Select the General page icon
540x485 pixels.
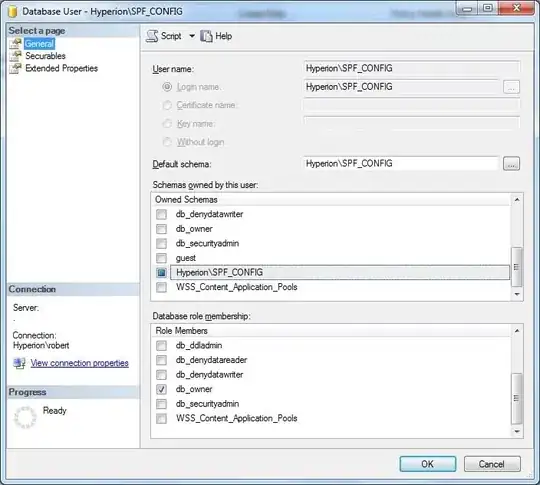point(15,44)
